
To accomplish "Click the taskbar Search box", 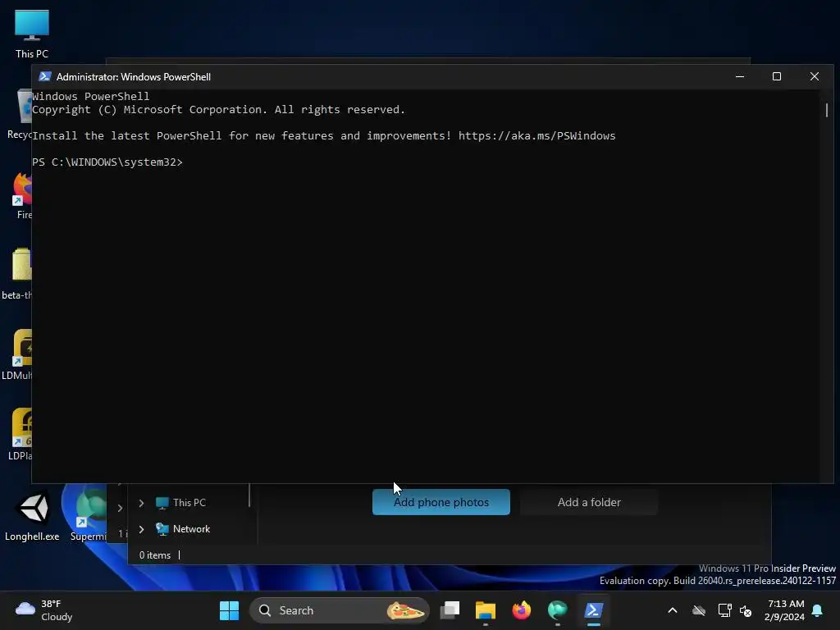I will tap(340, 610).
